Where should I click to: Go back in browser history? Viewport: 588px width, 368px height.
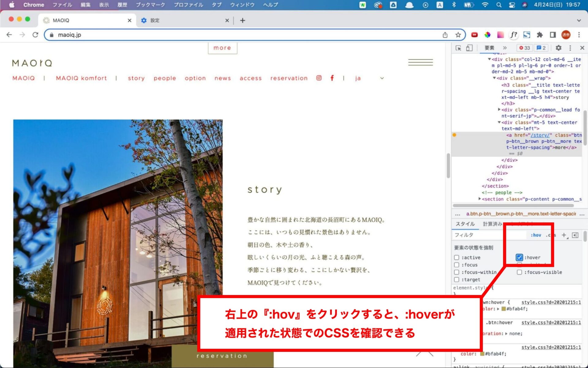coord(9,35)
